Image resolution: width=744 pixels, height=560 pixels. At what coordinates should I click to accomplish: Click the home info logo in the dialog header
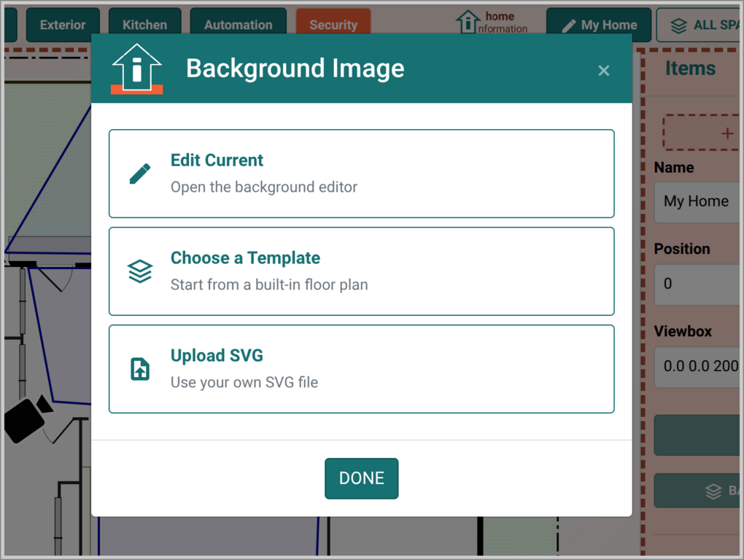(136, 69)
